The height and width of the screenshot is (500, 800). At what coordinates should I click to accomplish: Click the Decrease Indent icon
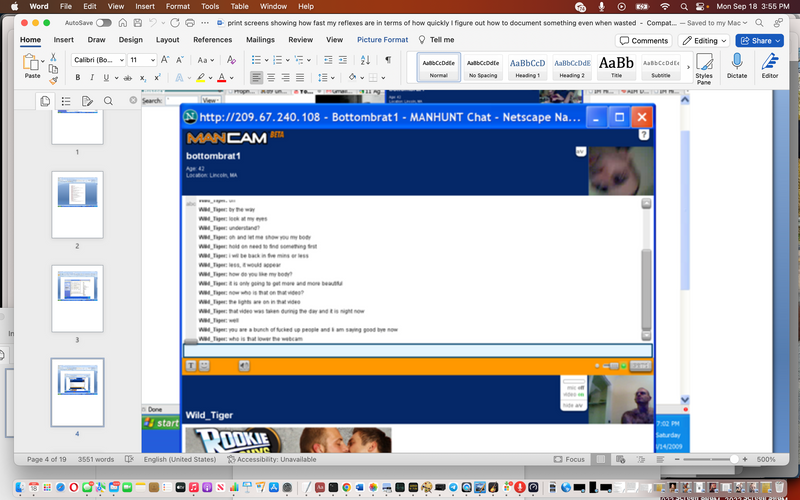[x=328, y=60]
